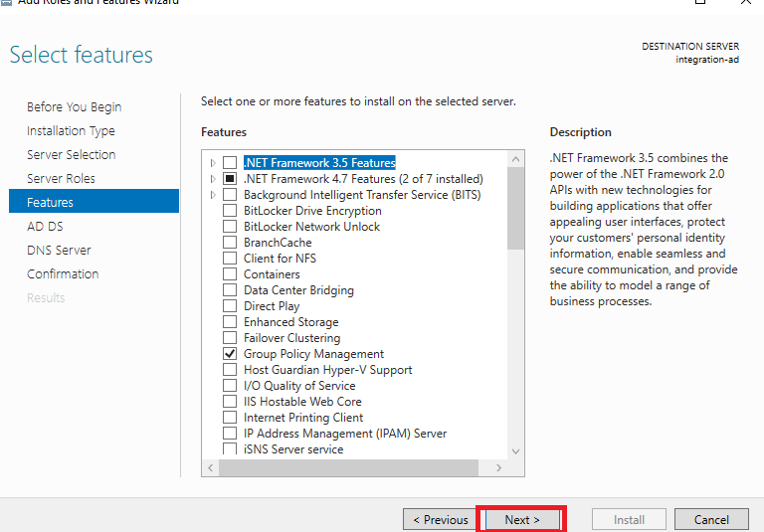The height and width of the screenshot is (532, 764).
Task: Click Next to continue the wizard
Action: [522, 520]
